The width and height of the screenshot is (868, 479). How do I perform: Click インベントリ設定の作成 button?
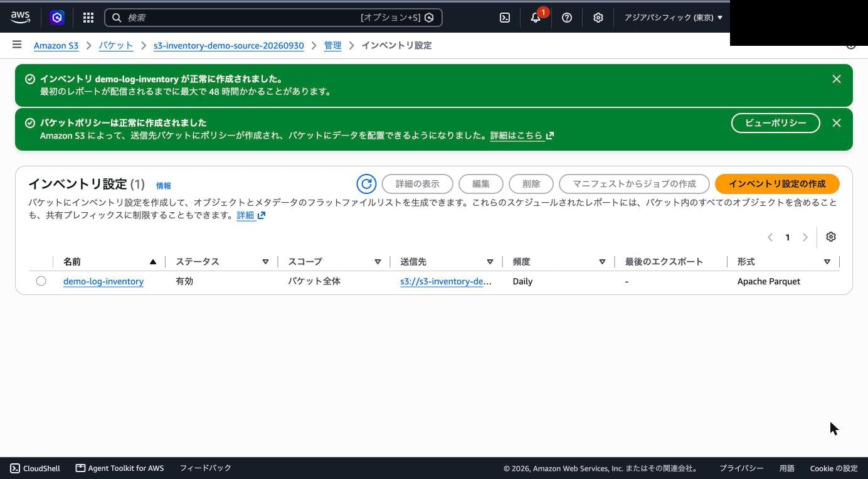[x=777, y=184]
